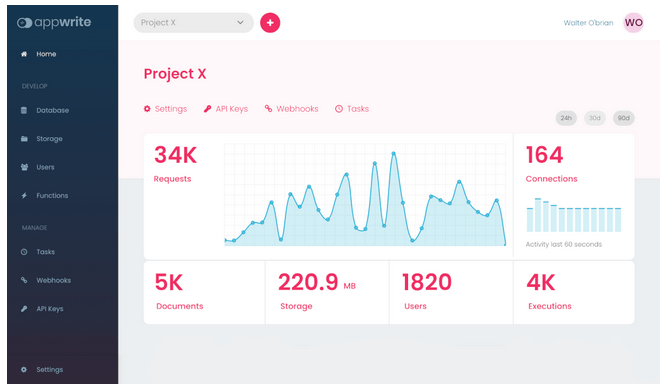Click the Users group icon in sidebar
Viewport: 666px width, 389px height.
click(x=24, y=167)
